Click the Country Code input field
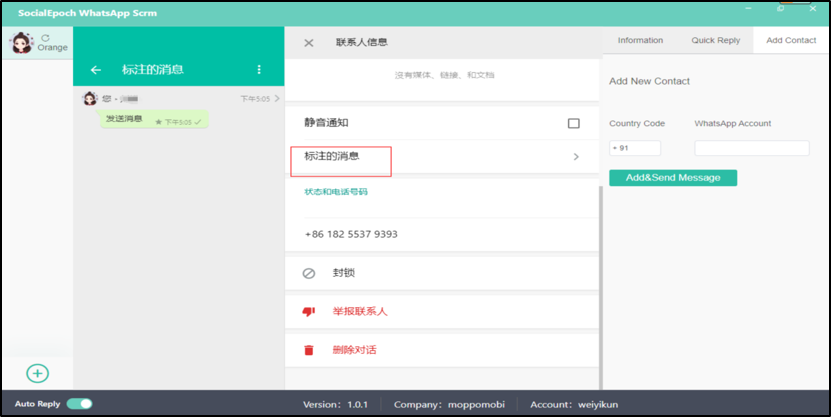The image size is (831, 417). coord(635,148)
